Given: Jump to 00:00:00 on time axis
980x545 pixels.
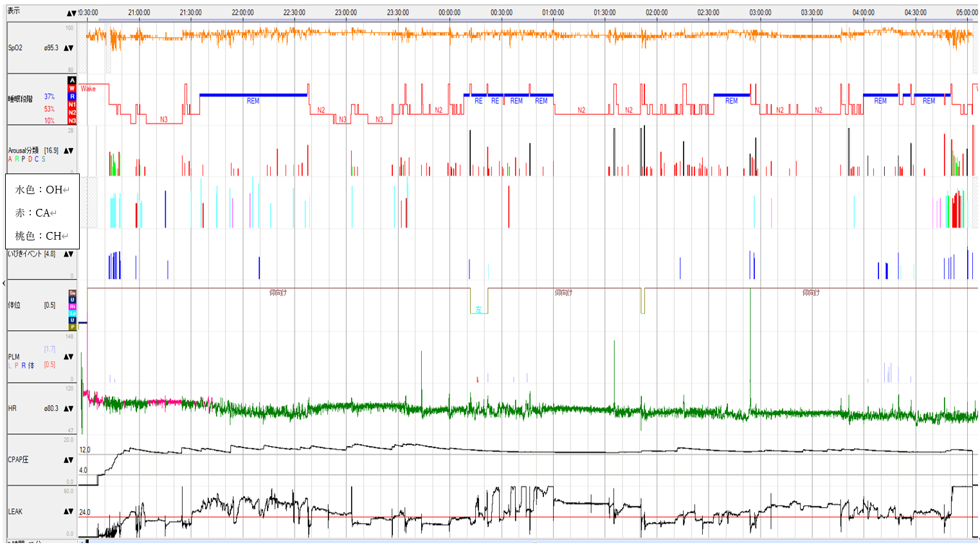Looking at the screenshot, I should click(449, 13).
